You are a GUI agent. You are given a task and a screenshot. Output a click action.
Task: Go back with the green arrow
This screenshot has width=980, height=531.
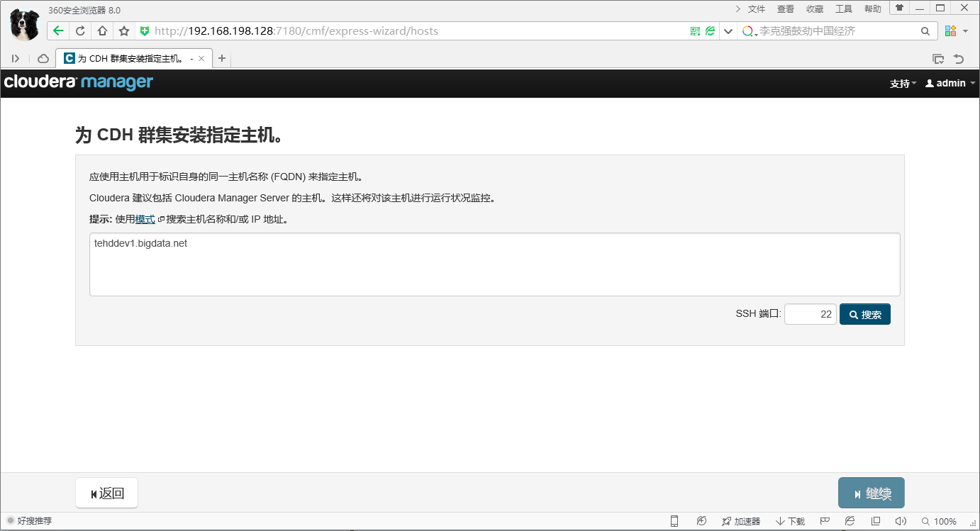tap(59, 31)
